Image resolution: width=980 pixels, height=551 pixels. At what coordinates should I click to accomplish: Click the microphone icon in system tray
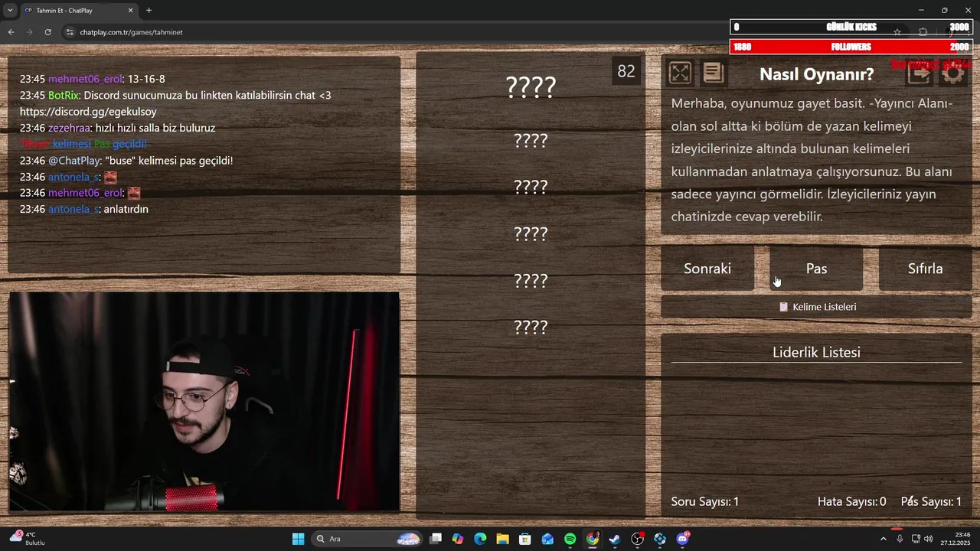click(x=900, y=539)
